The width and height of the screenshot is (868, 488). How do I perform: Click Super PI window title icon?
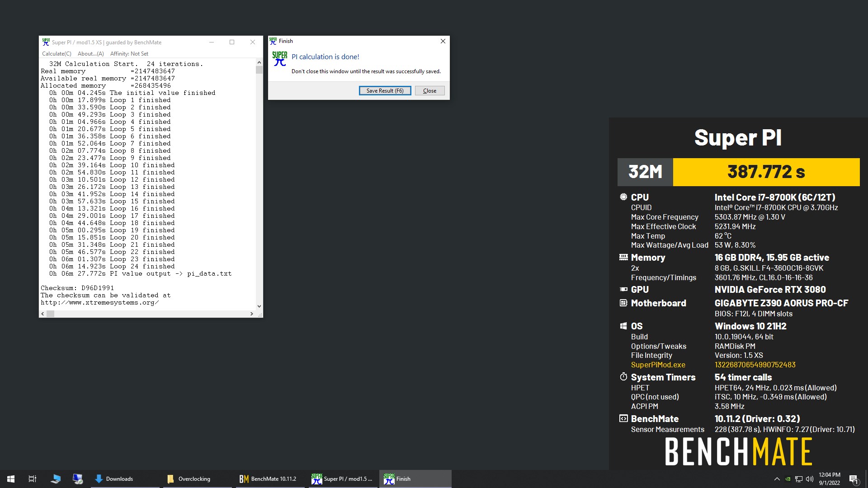[x=46, y=42]
